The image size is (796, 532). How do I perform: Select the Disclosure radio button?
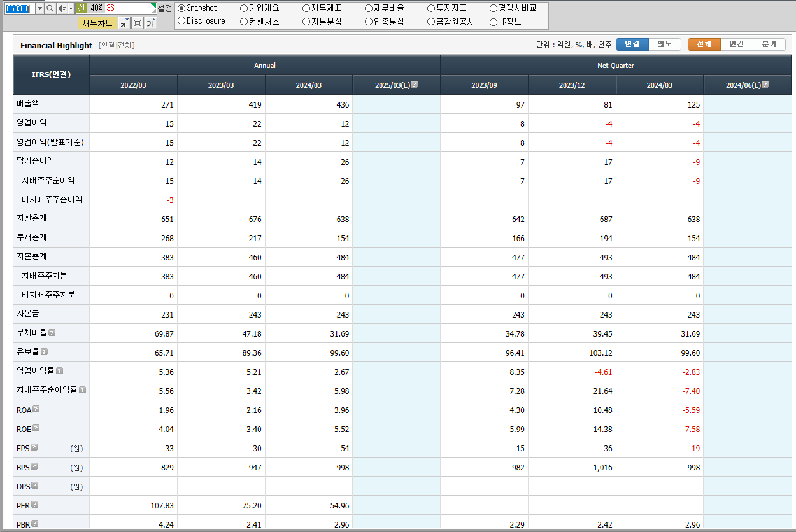click(181, 21)
